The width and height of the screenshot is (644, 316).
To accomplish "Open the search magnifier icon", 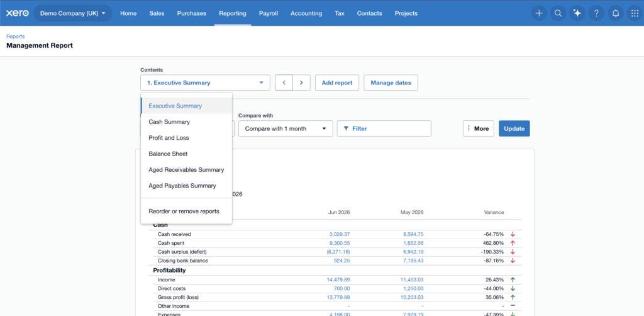I will click(558, 13).
